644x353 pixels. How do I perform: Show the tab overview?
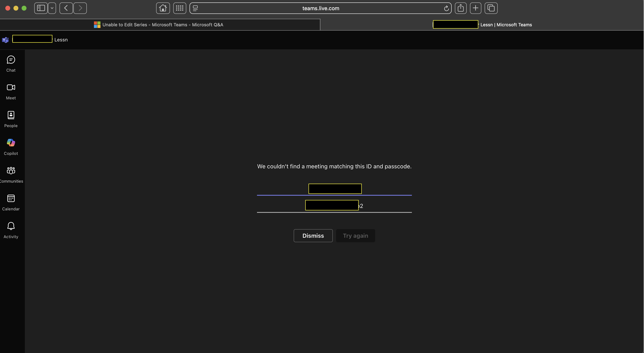click(x=491, y=8)
